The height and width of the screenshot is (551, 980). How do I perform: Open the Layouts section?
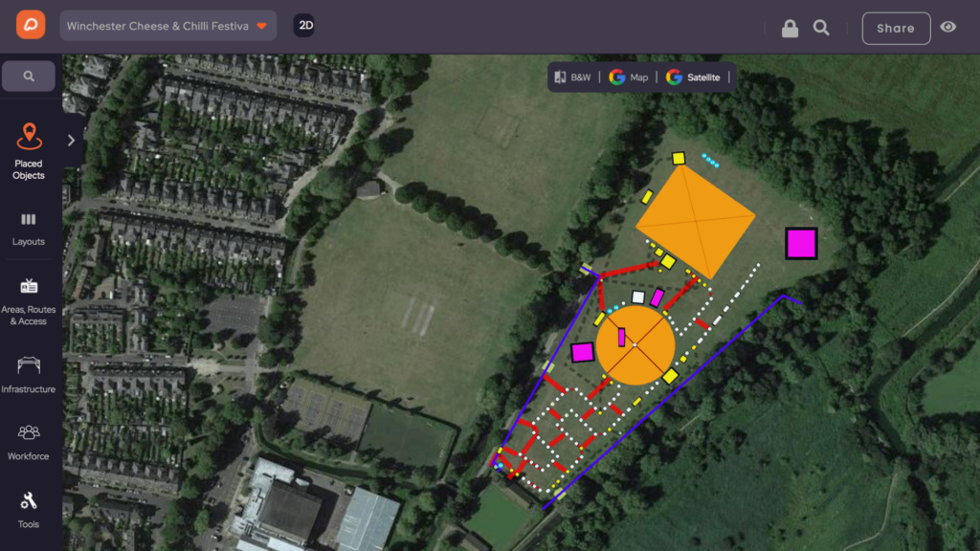point(28,229)
